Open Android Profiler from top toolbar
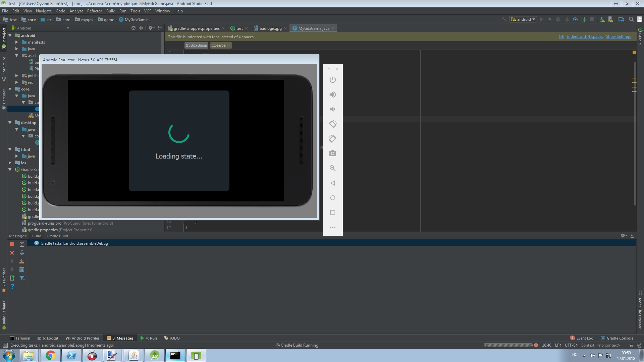Image resolution: width=644 pixels, height=362 pixels. click(575, 19)
